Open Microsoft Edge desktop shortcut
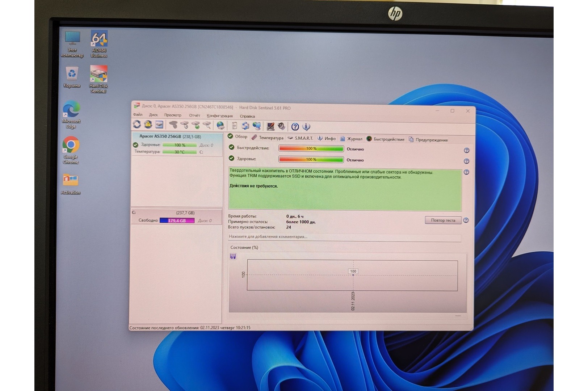The image size is (588, 391). (71, 115)
